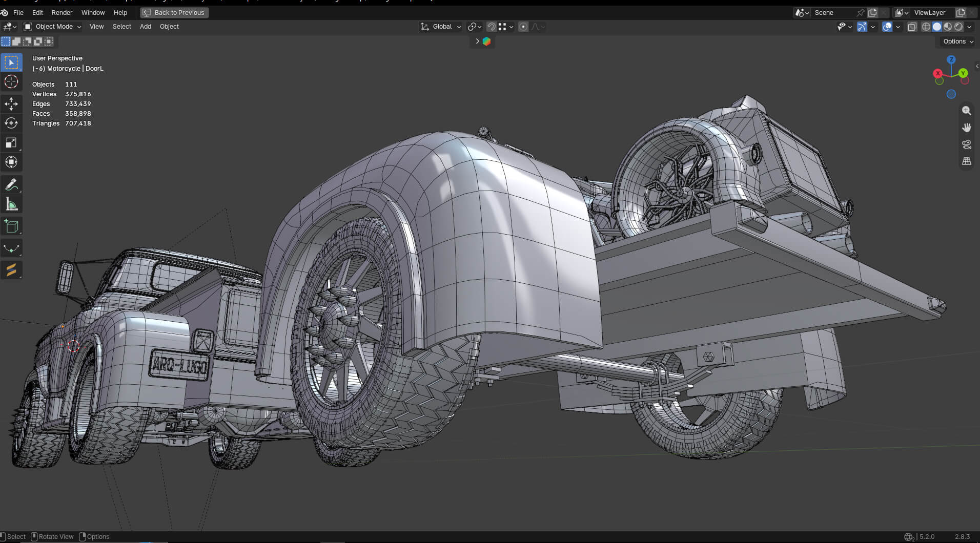This screenshot has width=980, height=543.
Task: Toggle viewport overlays
Action: [x=887, y=27]
